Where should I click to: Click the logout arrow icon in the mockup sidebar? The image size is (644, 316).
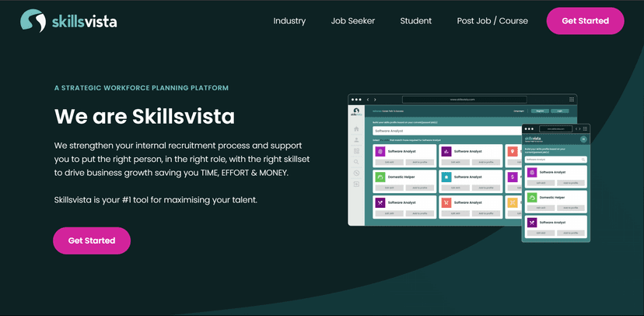point(356,184)
